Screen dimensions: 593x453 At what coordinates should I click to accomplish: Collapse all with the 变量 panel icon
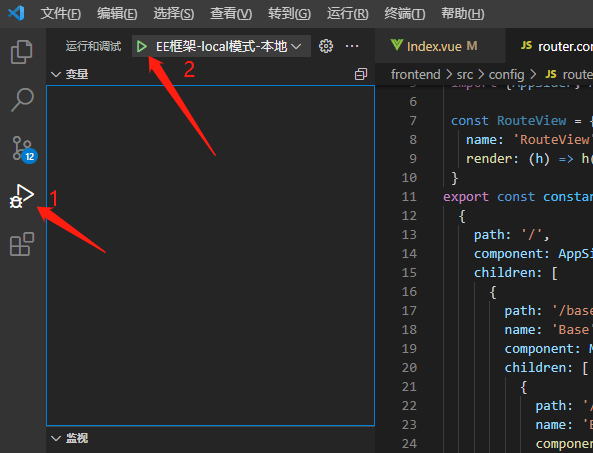[361, 74]
